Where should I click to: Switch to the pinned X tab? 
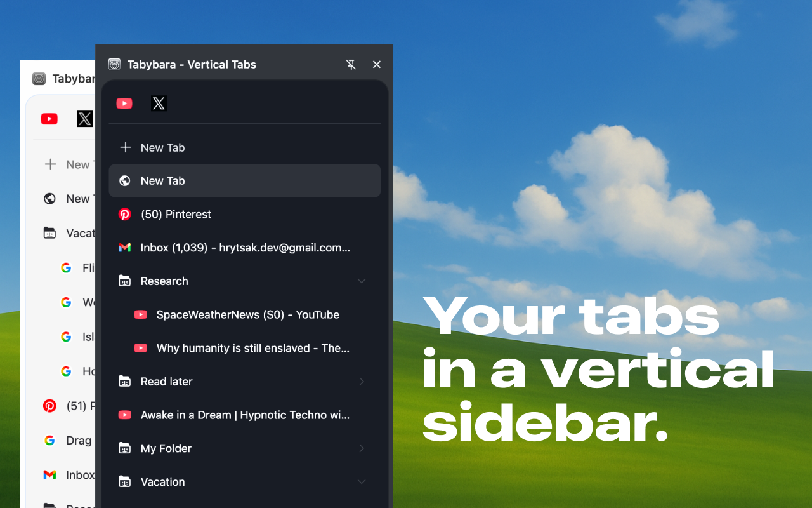[158, 103]
